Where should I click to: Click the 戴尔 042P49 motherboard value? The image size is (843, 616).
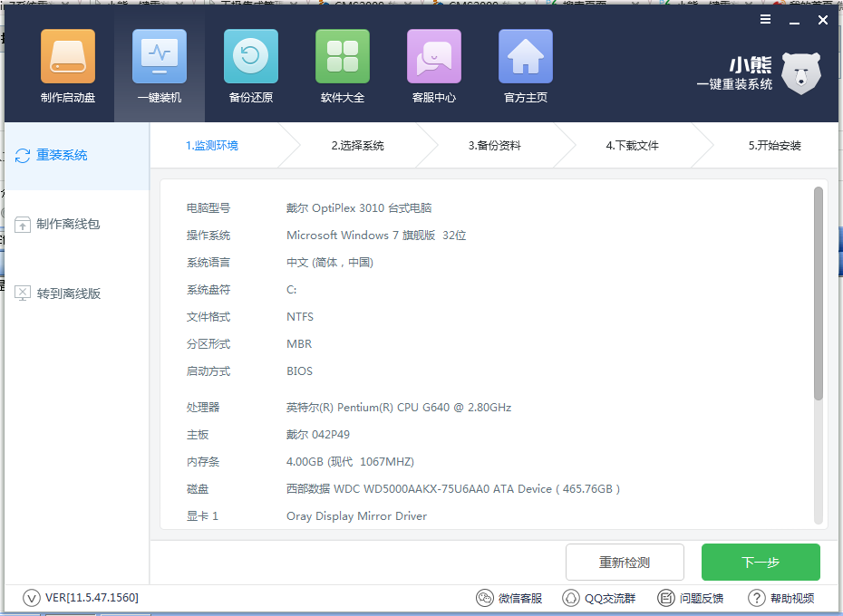(318, 434)
